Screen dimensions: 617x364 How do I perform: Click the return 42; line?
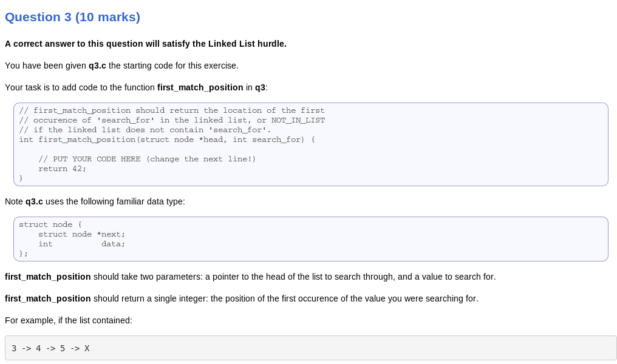tap(62, 169)
